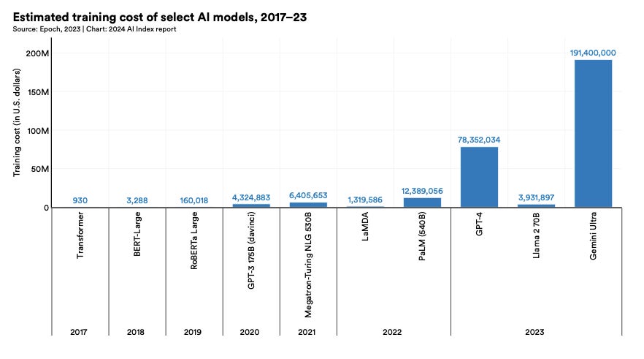Screen dimensions: 644x359
Task: Click the Gemini Ultra bar
Action: (x=593, y=133)
